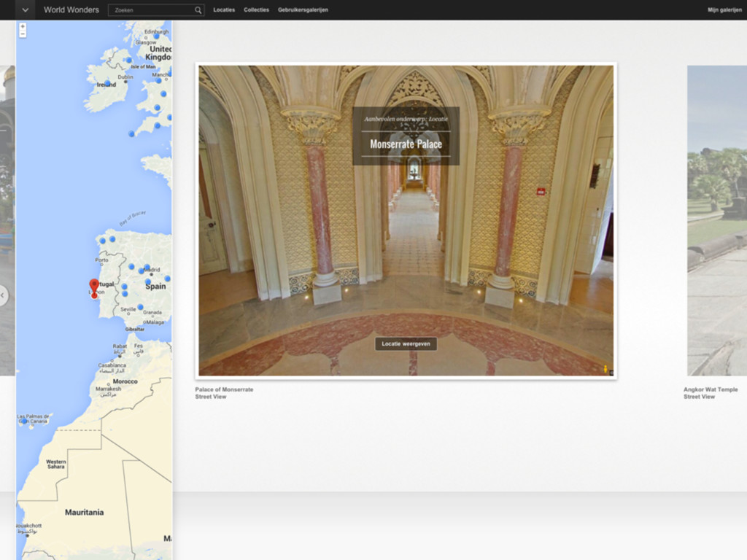Go to Gebruikersgalerijen
Screen dimensions: 747x560
click(303, 10)
